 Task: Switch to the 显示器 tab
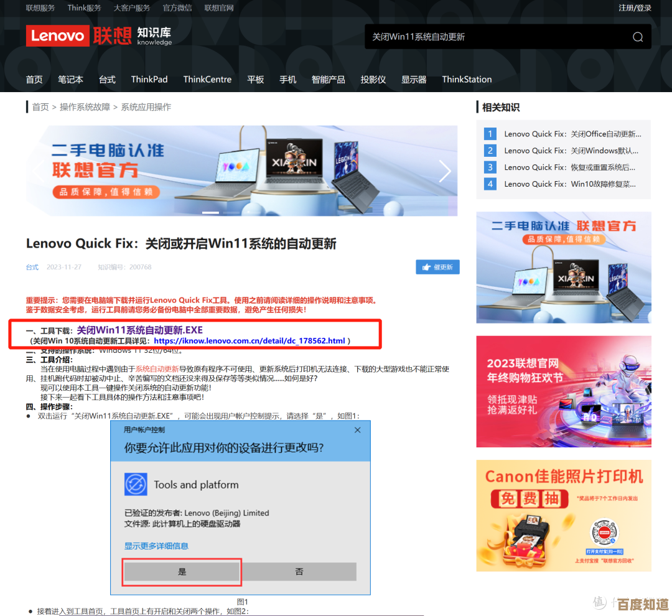(413, 79)
